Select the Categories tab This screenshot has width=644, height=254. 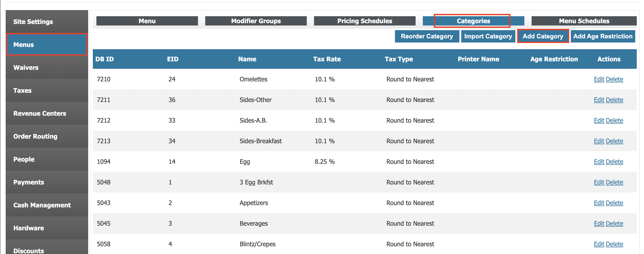[473, 21]
